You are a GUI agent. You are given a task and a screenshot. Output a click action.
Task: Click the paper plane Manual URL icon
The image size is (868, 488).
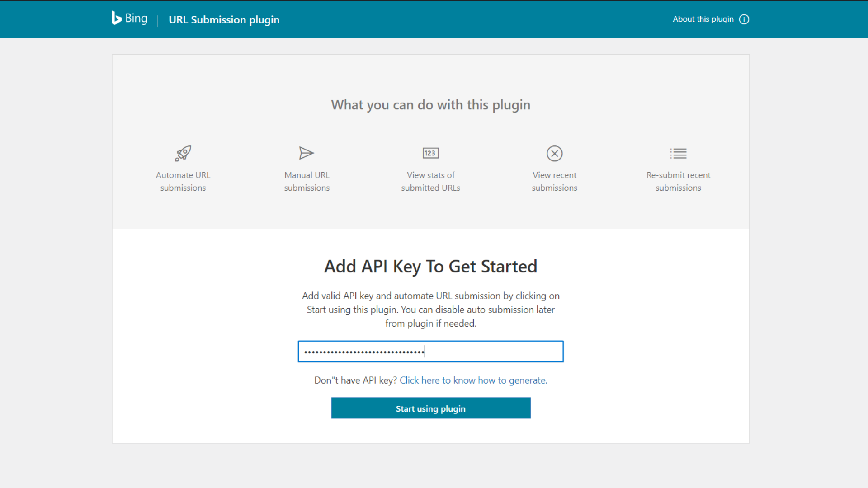[x=307, y=153]
